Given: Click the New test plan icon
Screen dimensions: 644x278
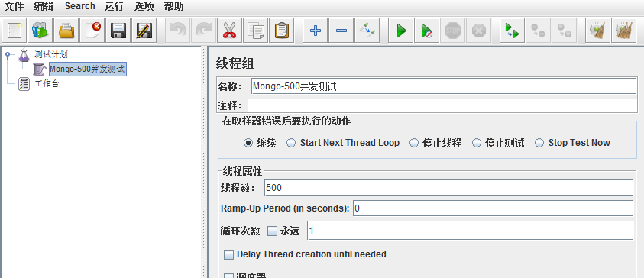Looking at the screenshot, I should [15, 31].
